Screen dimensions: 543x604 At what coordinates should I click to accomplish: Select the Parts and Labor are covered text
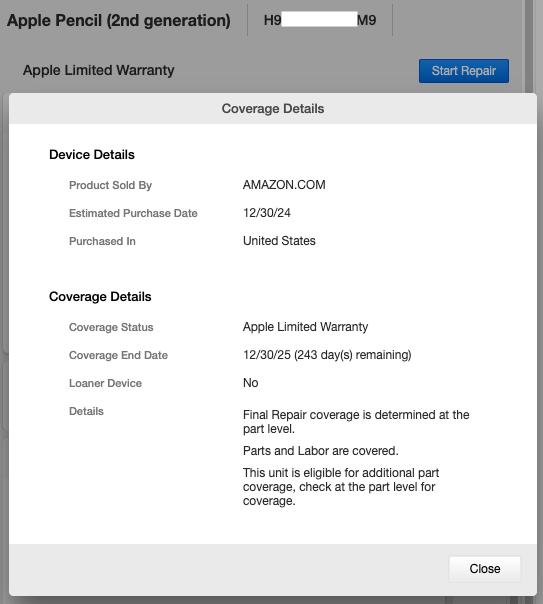pyautogui.click(x=320, y=451)
